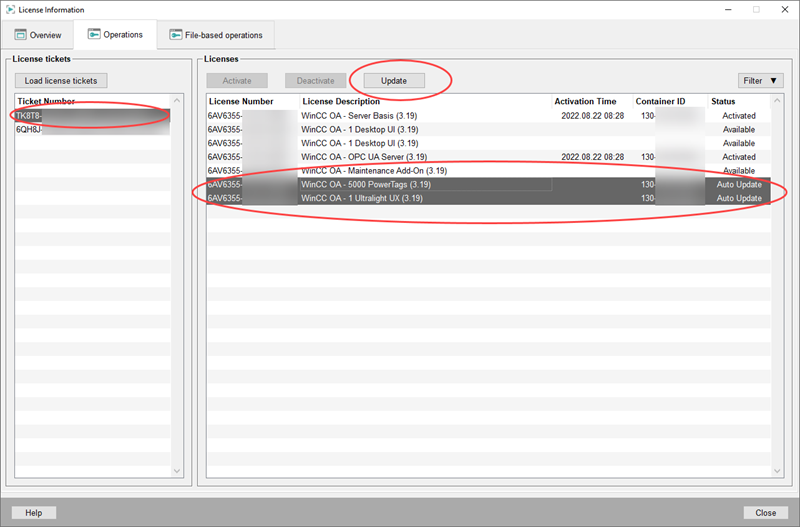Select the WinCC OA - Server Basis row
This screenshot has width=800, height=527.
488,116
